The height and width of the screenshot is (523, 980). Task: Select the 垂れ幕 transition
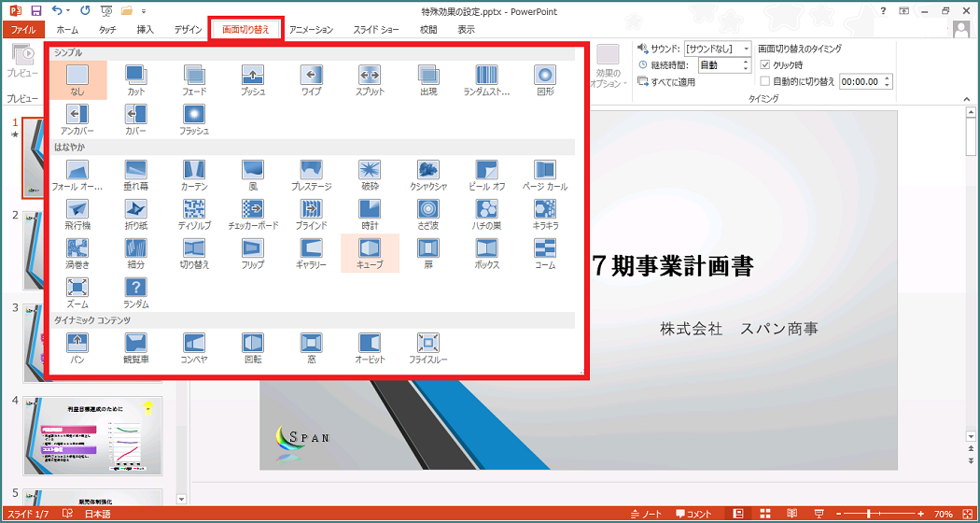135,176
